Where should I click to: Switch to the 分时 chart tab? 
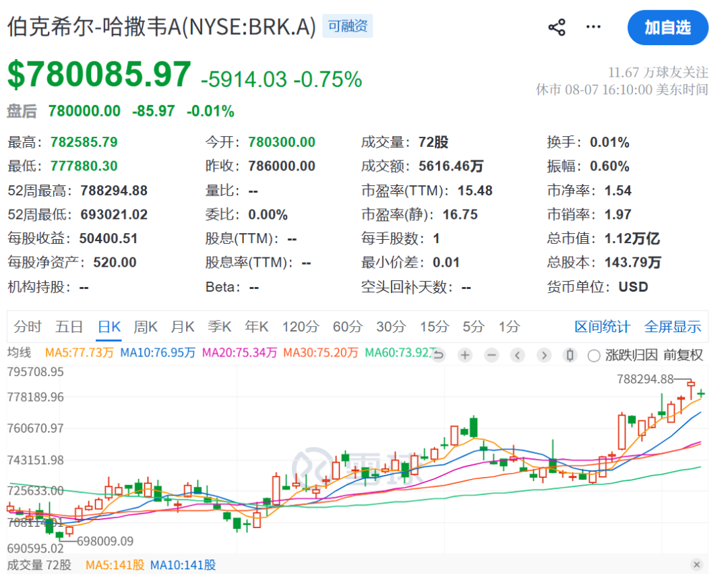(x=28, y=327)
